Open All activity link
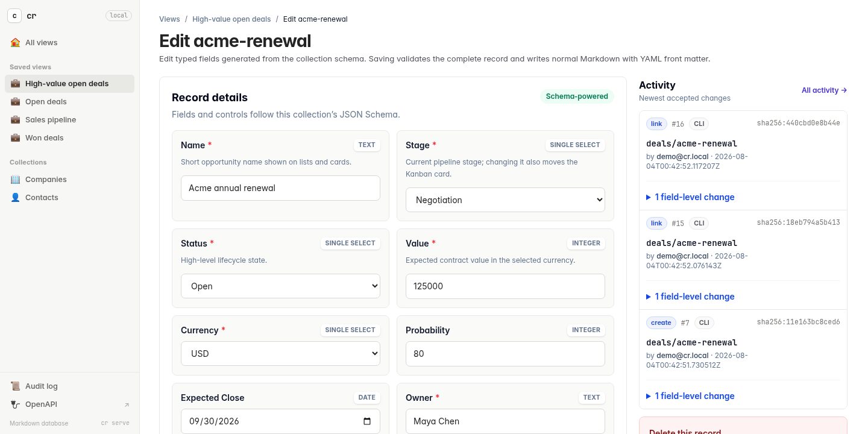868x434 pixels. (824, 90)
